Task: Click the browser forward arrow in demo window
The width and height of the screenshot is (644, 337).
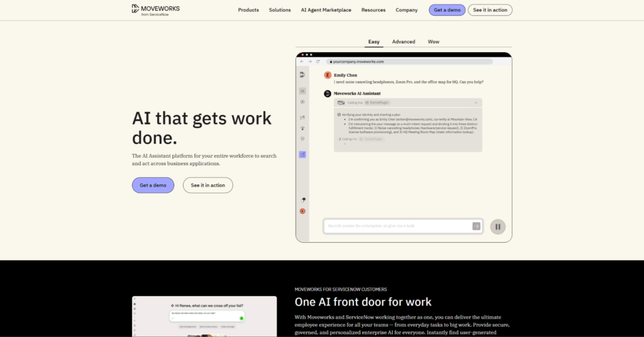Action: click(x=309, y=62)
